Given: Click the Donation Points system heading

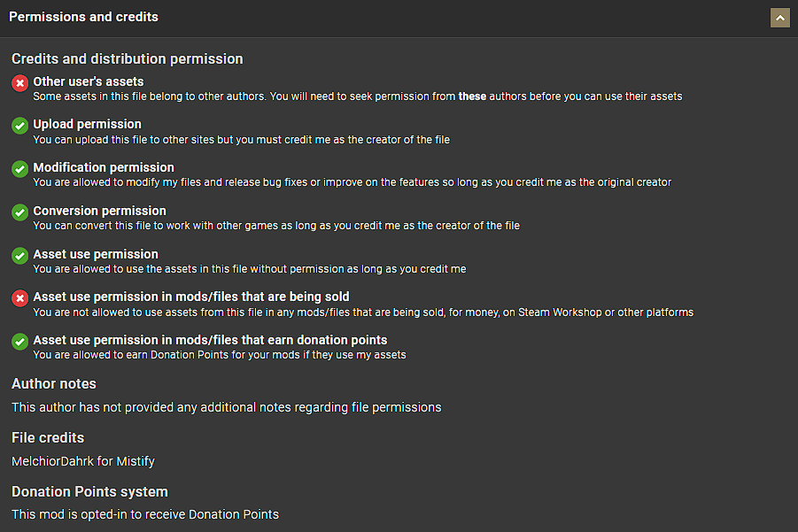Looking at the screenshot, I should pos(89,492).
